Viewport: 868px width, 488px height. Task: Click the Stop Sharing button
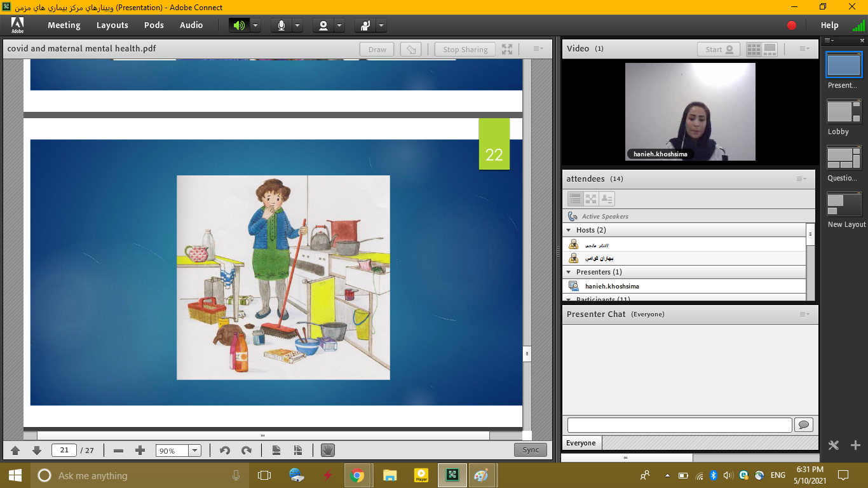pos(465,50)
